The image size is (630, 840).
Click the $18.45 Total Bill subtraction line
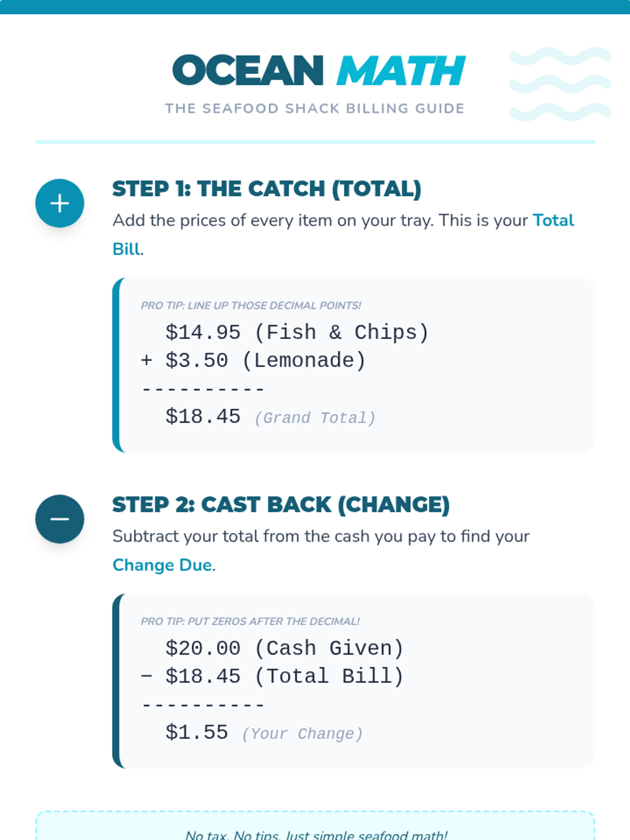tap(272, 676)
